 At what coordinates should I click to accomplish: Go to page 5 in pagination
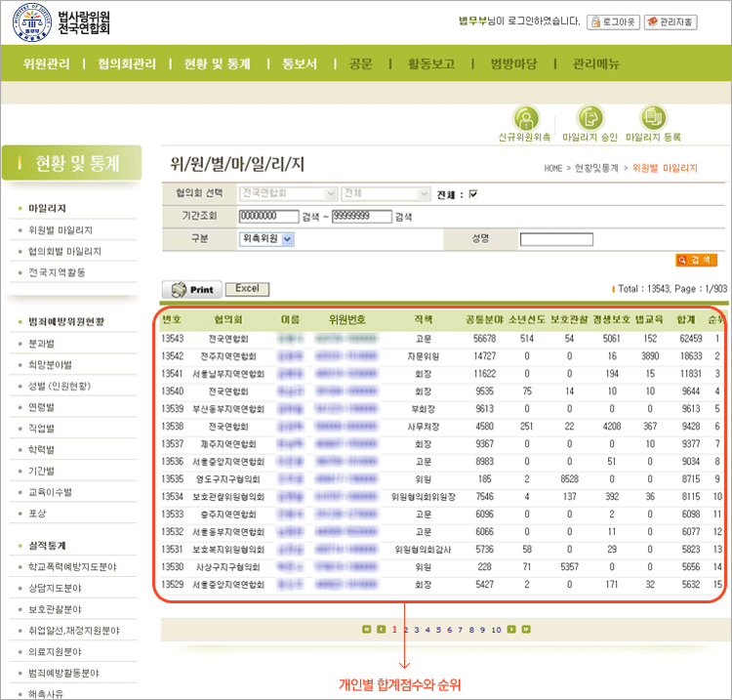(436, 630)
